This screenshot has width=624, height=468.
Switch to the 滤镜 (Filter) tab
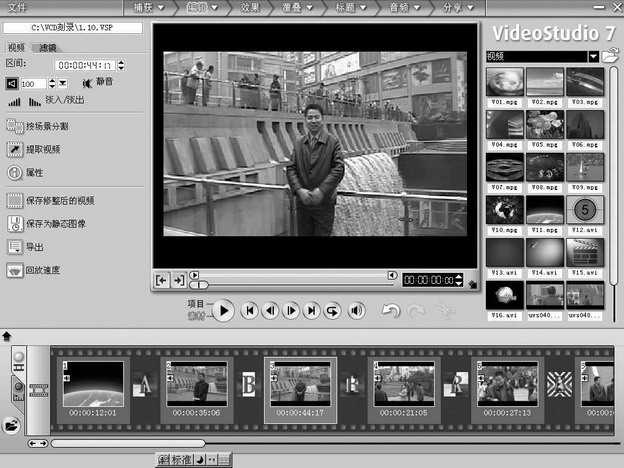pos(48,47)
